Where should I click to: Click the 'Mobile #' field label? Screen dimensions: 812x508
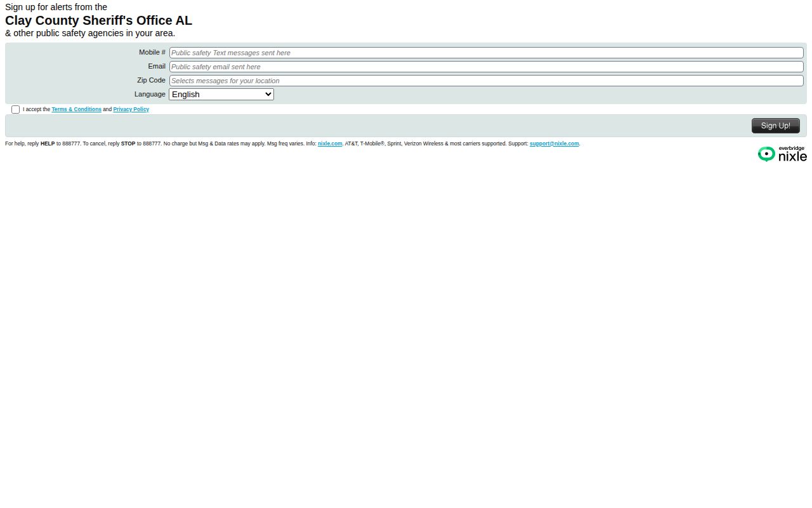[152, 52]
